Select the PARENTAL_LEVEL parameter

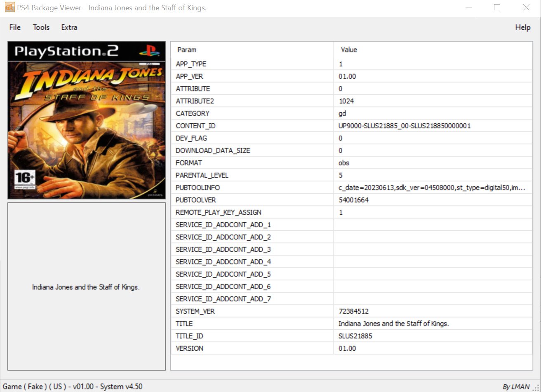[x=202, y=175]
